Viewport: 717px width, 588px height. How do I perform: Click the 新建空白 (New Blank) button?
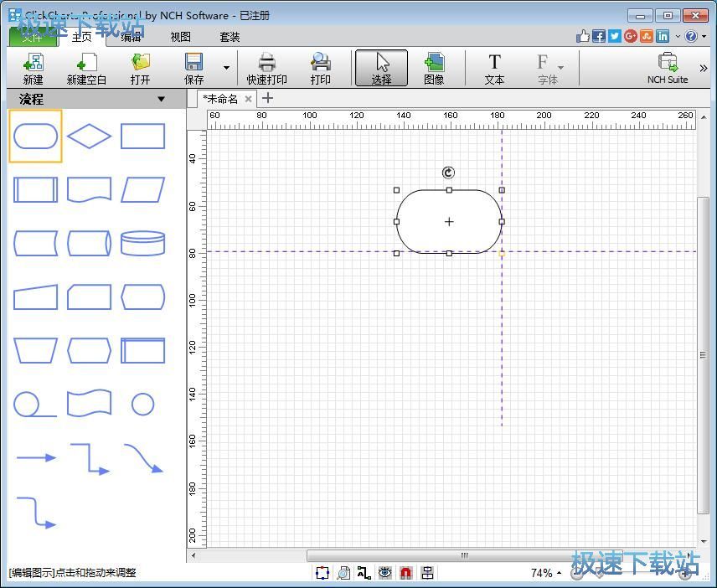click(x=86, y=67)
